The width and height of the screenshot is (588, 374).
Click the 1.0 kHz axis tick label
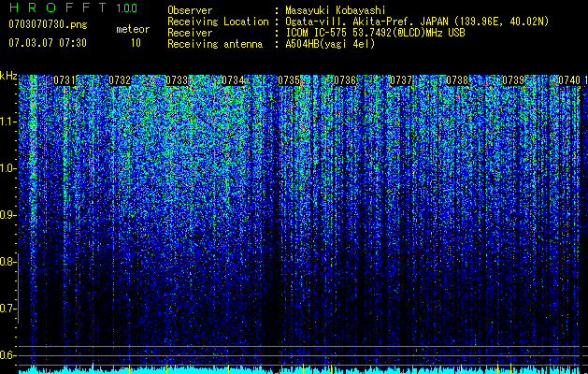(x=7, y=168)
